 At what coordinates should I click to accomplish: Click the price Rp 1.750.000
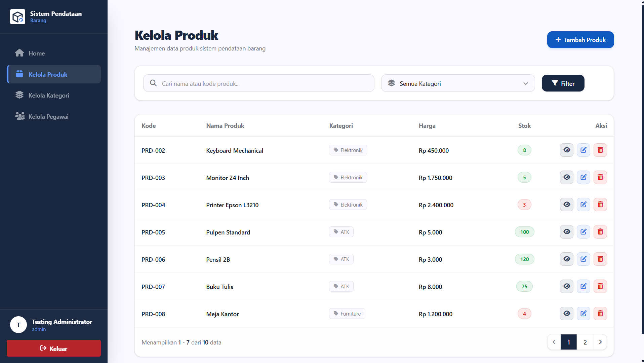(x=436, y=178)
